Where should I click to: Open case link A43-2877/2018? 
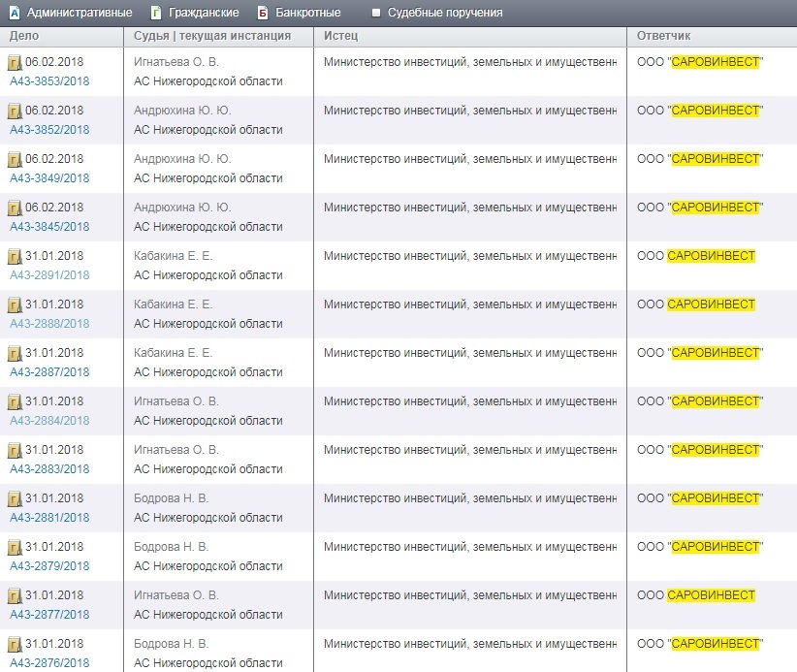click(49, 615)
